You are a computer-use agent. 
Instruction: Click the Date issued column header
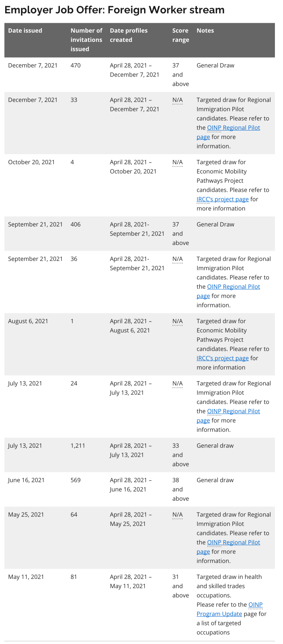[25, 31]
